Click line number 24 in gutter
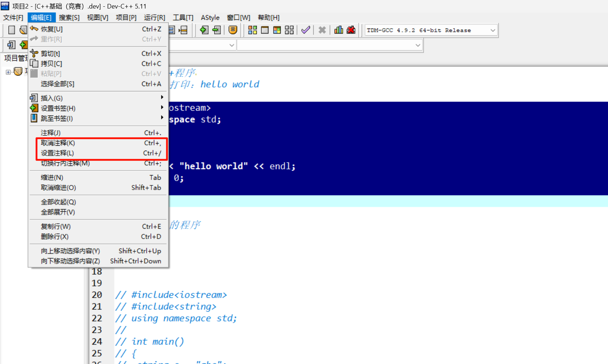The image size is (608, 364). 97,342
